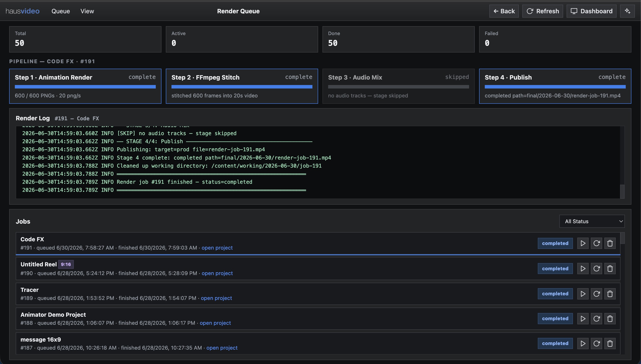
Task: Click the 'Render Log' panel heading
Action: click(33, 118)
